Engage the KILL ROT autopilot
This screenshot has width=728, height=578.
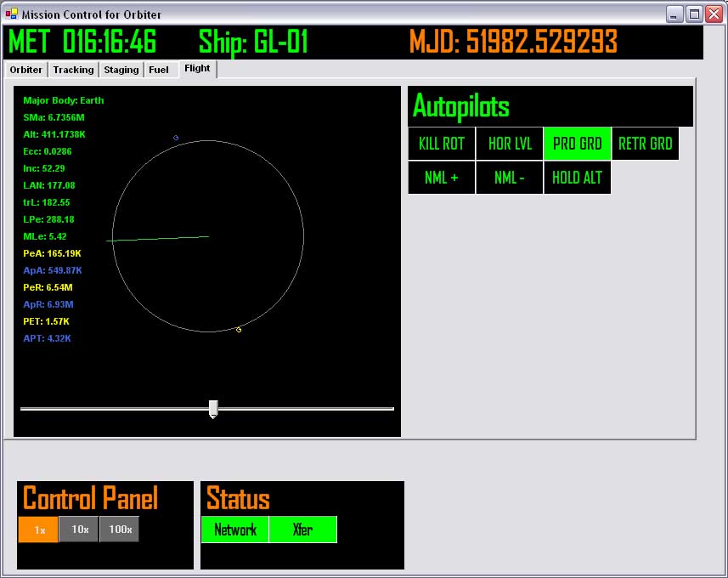442,144
